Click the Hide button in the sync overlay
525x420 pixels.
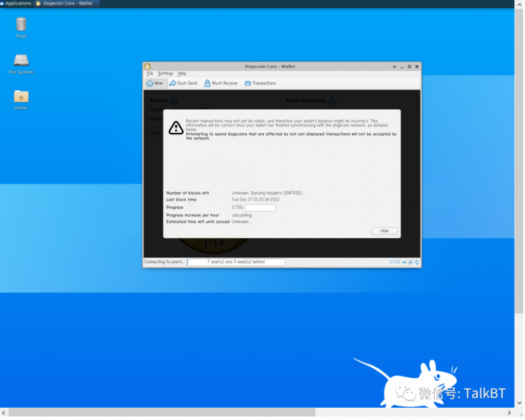[385, 231]
